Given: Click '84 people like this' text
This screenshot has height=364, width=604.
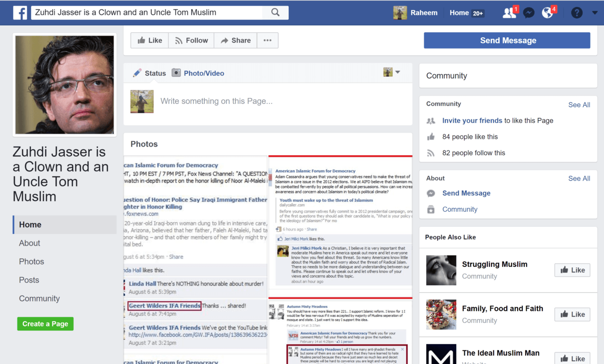Looking at the screenshot, I should (470, 137).
